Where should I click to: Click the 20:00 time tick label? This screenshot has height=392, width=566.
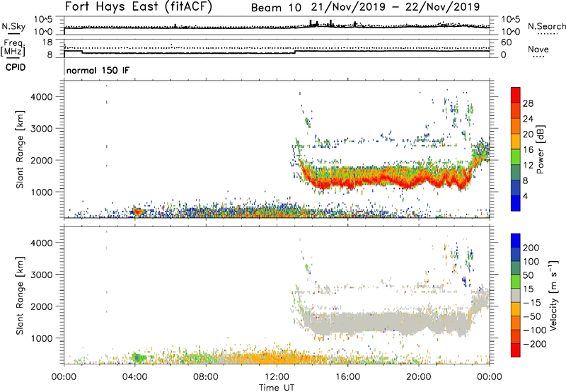[x=418, y=377]
